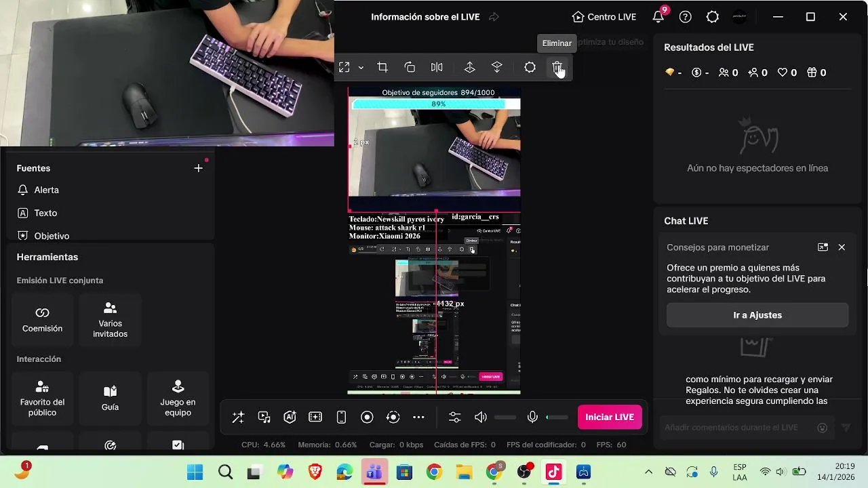The width and height of the screenshot is (868, 488).
Task: Switch to the mobile portrait layout icon
Action: coord(341,418)
